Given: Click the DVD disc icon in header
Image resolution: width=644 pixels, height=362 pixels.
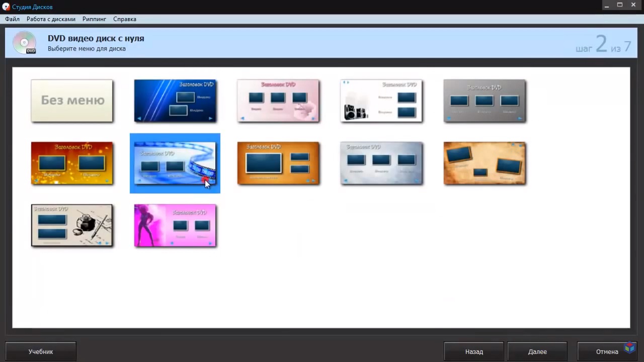Looking at the screenshot, I should (24, 43).
